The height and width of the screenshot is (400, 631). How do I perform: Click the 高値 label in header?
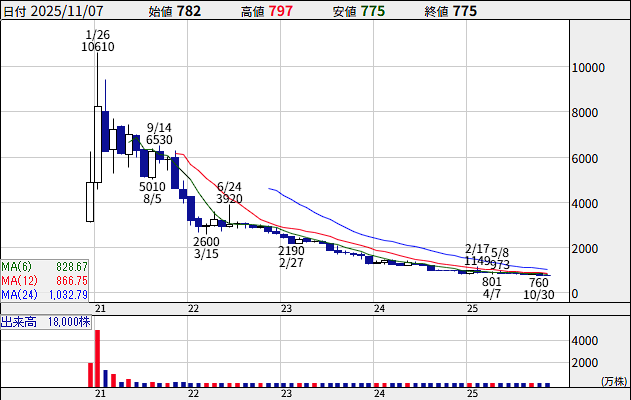[x=253, y=12]
